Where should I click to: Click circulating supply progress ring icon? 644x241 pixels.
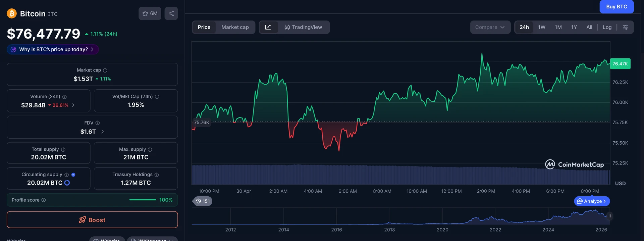click(x=67, y=183)
